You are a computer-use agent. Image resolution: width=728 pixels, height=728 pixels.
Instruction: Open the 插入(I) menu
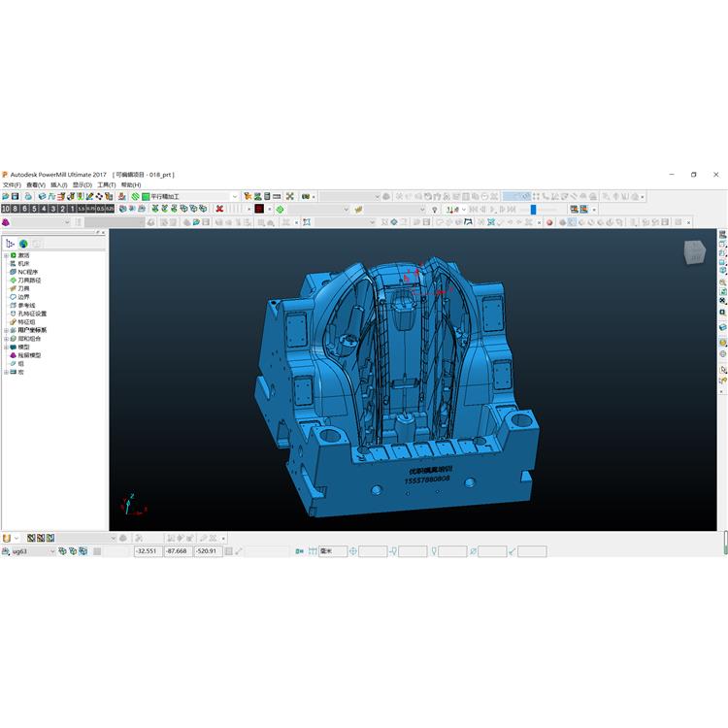pyautogui.click(x=59, y=184)
